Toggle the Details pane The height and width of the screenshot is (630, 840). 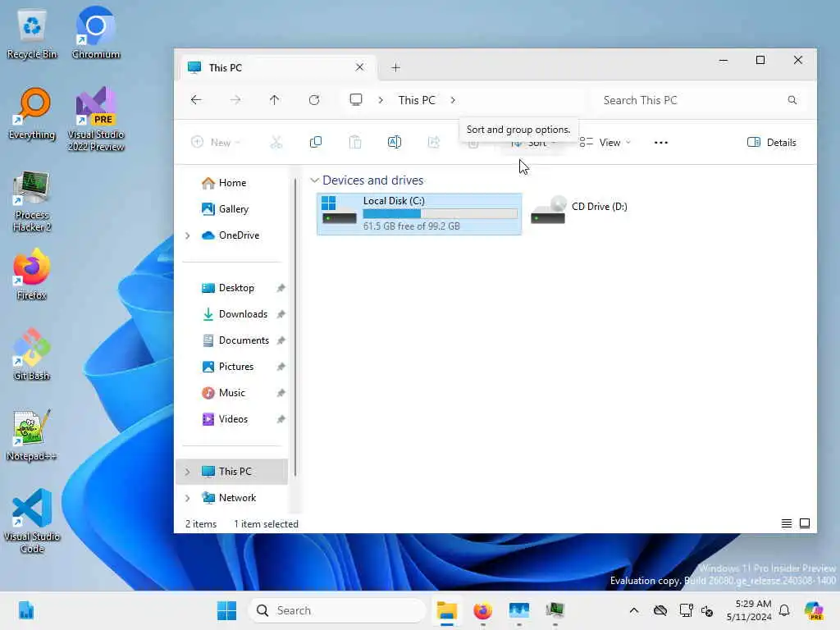[x=771, y=143]
